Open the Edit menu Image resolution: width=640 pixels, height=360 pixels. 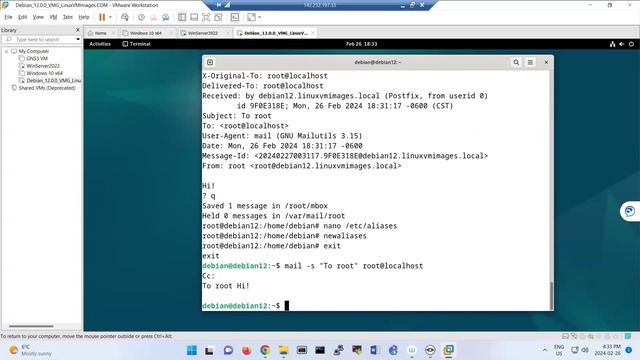(22, 17)
